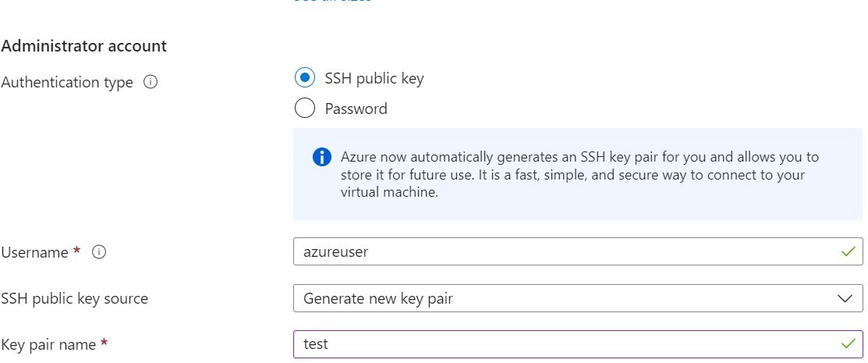Click the SSH public key source label
This screenshot has height=363, width=868.
click(x=75, y=299)
